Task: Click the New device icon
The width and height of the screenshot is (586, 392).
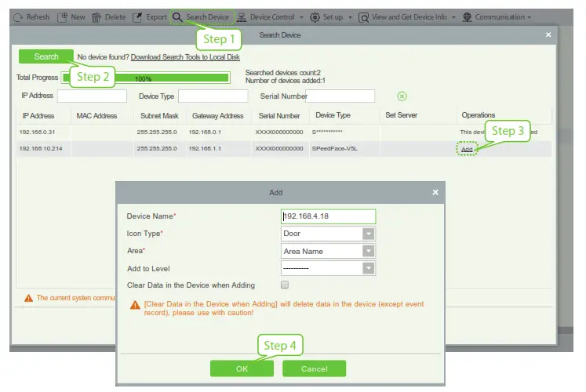Action: pyautogui.click(x=63, y=17)
